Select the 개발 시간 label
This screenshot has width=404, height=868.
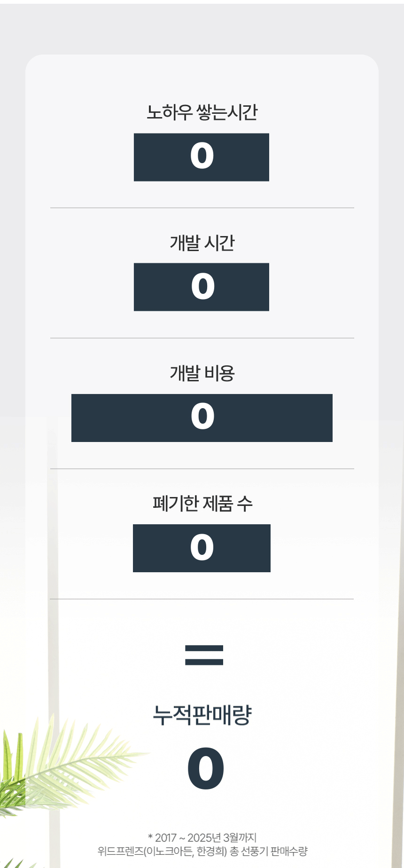(x=202, y=243)
